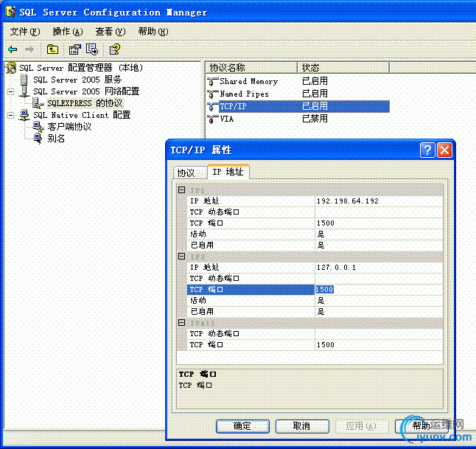Click the IP1 TCP 动态端口 empty value field

pyautogui.click(x=379, y=212)
